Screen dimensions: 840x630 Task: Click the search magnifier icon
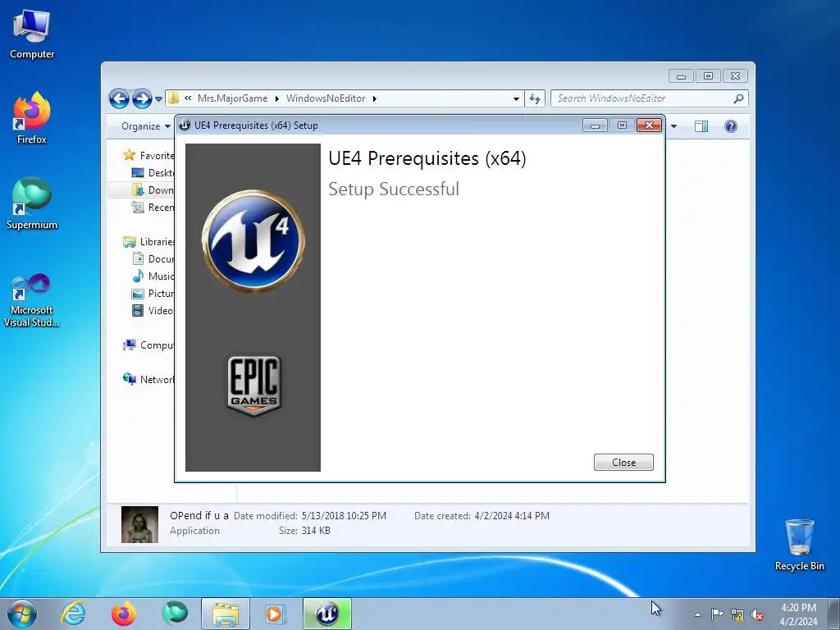click(x=739, y=98)
